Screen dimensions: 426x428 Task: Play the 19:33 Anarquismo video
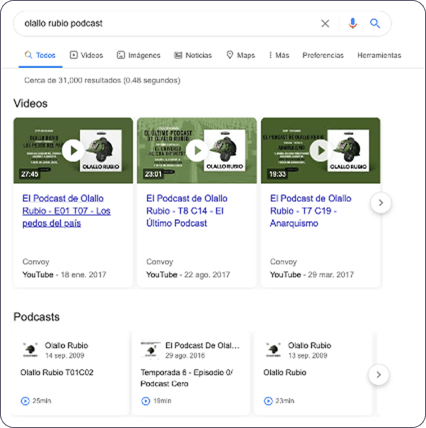pos(321,151)
